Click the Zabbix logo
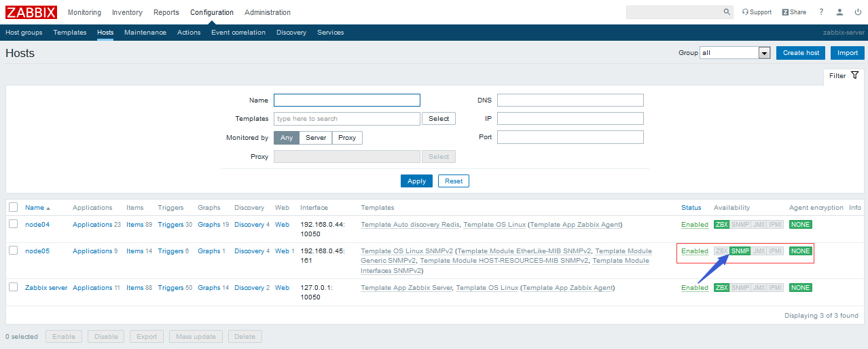 coord(31,12)
